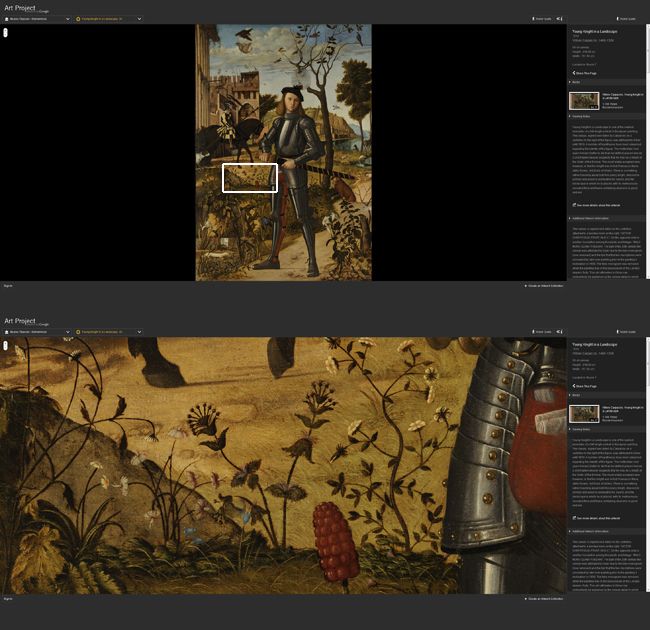Play the video thumbnail in bottom view

[584, 414]
